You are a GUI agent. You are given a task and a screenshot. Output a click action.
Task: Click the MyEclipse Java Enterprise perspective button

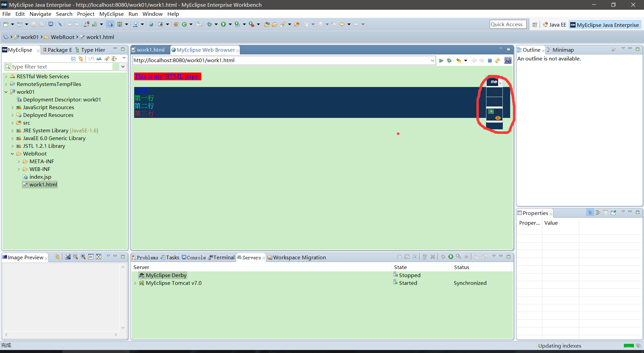(605, 25)
